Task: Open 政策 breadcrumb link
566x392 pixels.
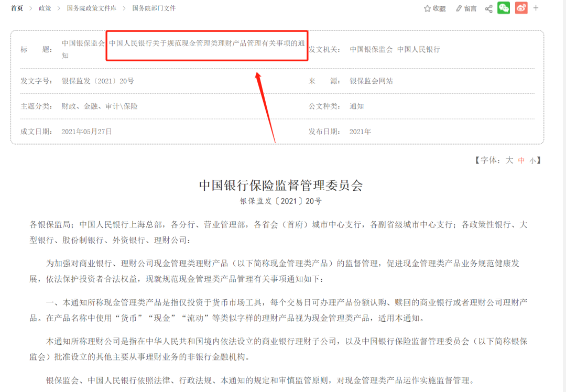Action: point(45,8)
